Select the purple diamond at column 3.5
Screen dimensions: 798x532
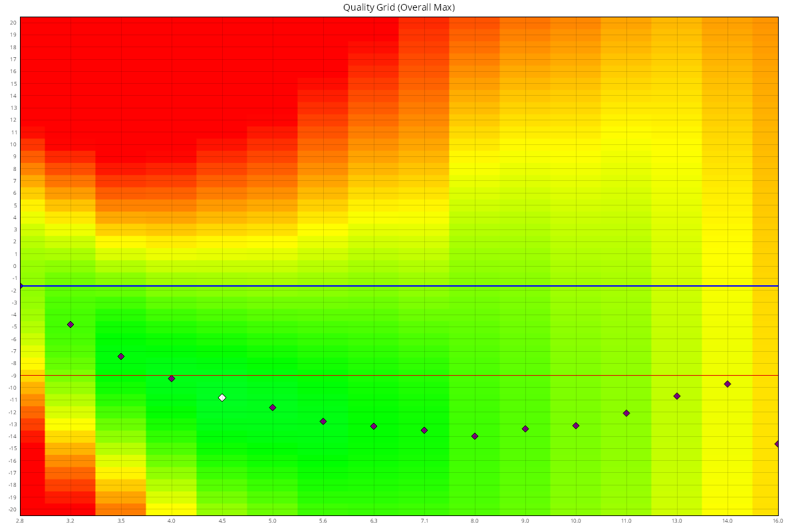(121, 356)
